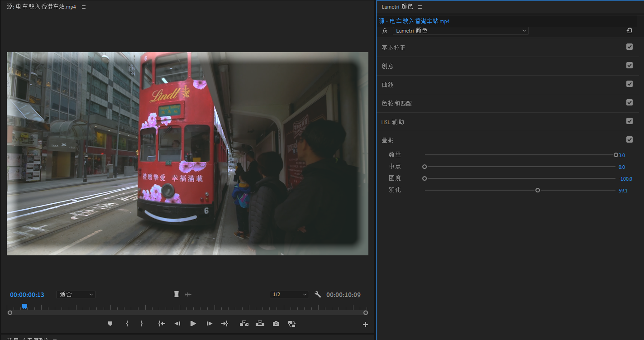Click the 数量 value 3.0

click(622, 155)
